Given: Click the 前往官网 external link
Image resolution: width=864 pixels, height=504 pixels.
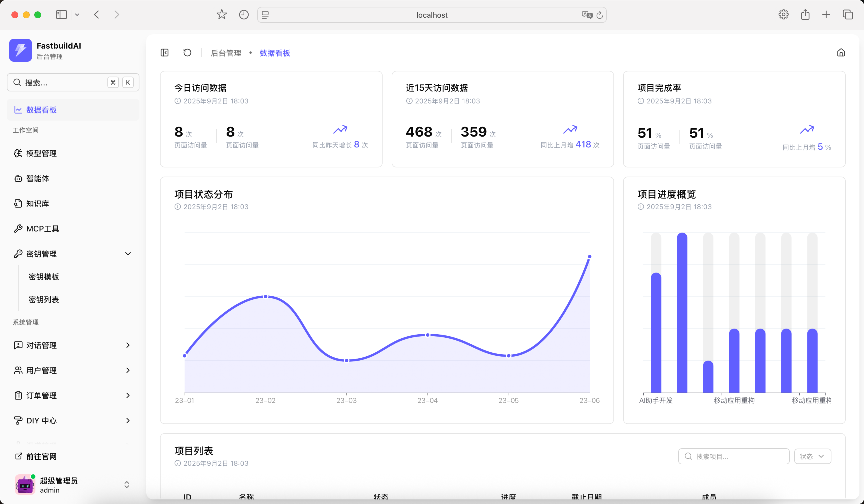Looking at the screenshot, I should pyautogui.click(x=41, y=456).
